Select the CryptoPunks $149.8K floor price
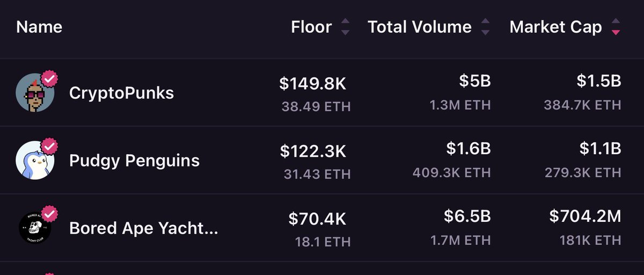 [313, 83]
